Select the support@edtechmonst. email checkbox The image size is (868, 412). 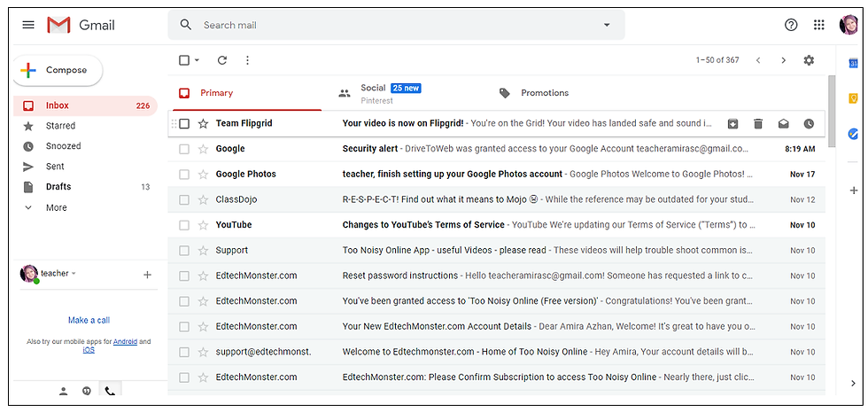pos(184,352)
